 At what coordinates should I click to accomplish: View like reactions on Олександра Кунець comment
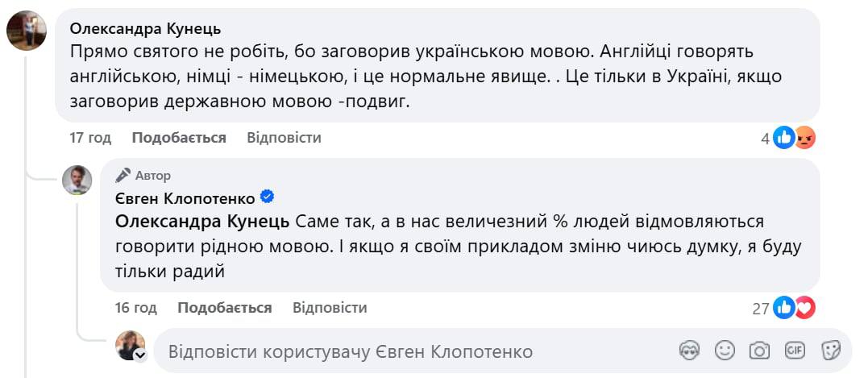click(783, 139)
